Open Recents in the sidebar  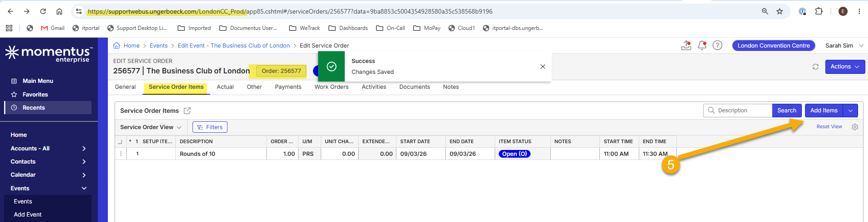click(48, 107)
